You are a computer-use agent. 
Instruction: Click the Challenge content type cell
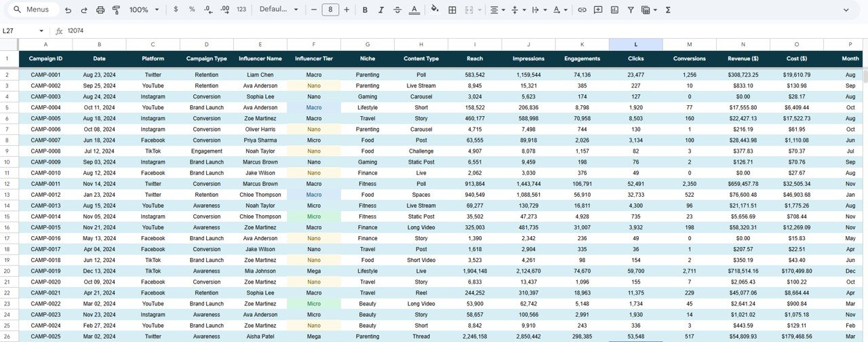pyautogui.click(x=421, y=151)
